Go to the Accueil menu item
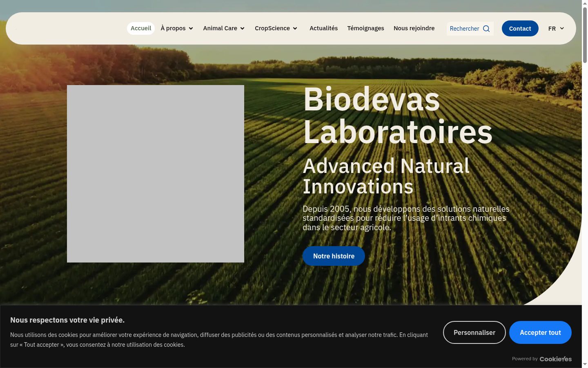Image resolution: width=588 pixels, height=368 pixels. tap(141, 28)
